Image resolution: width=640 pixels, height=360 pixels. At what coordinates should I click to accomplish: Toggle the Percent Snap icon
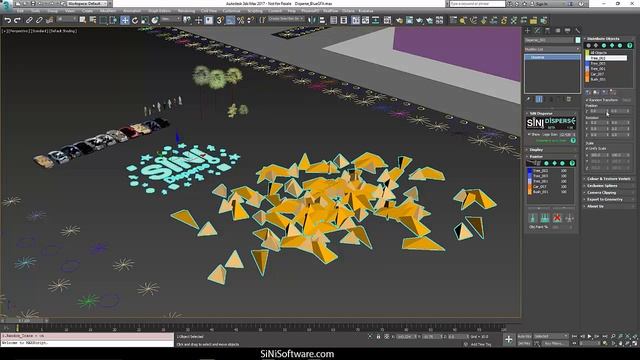241,20
